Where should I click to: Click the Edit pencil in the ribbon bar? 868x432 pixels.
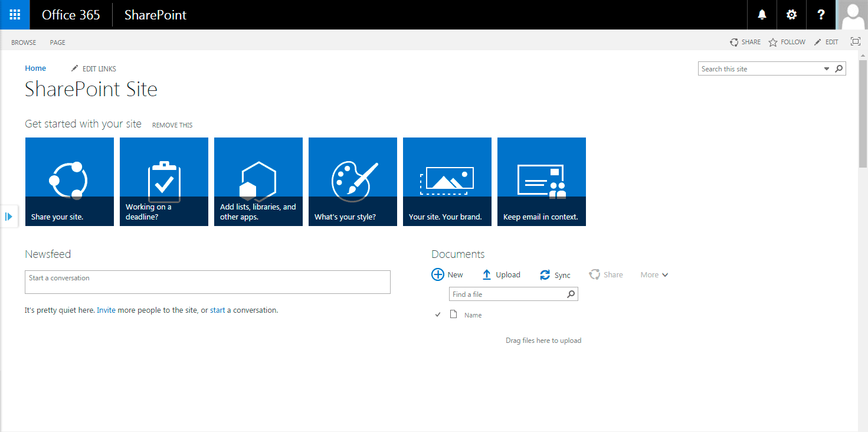pyautogui.click(x=818, y=42)
